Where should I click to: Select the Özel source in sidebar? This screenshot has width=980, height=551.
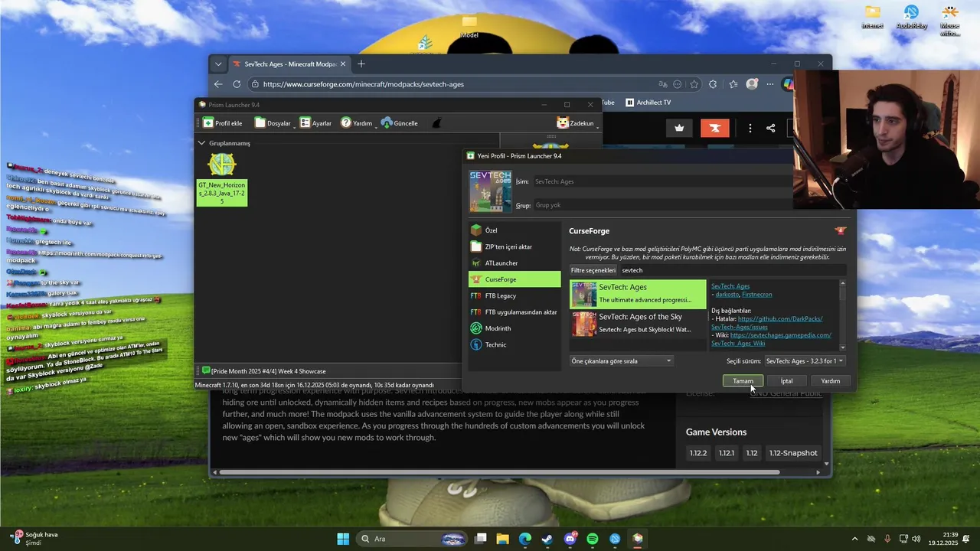tap(514, 230)
